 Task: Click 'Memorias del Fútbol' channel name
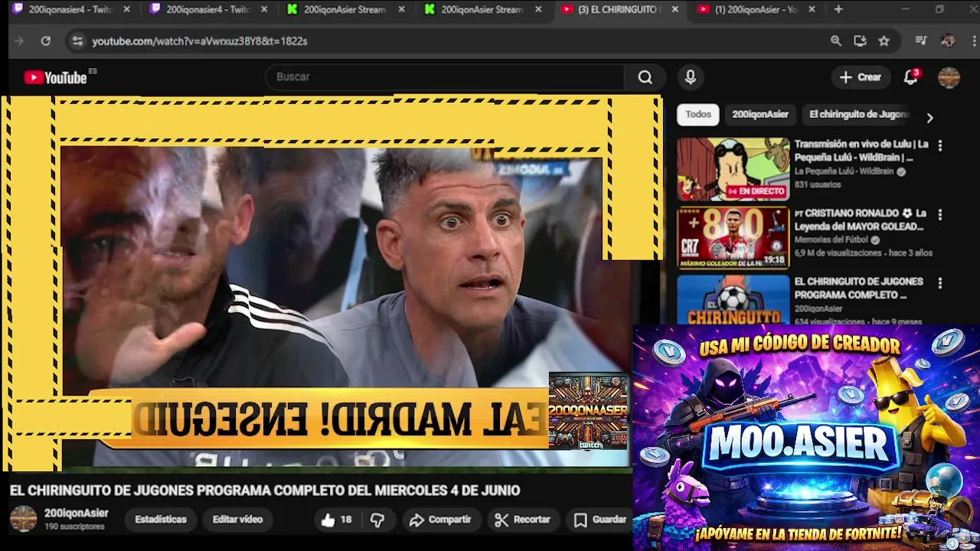tap(832, 240)
